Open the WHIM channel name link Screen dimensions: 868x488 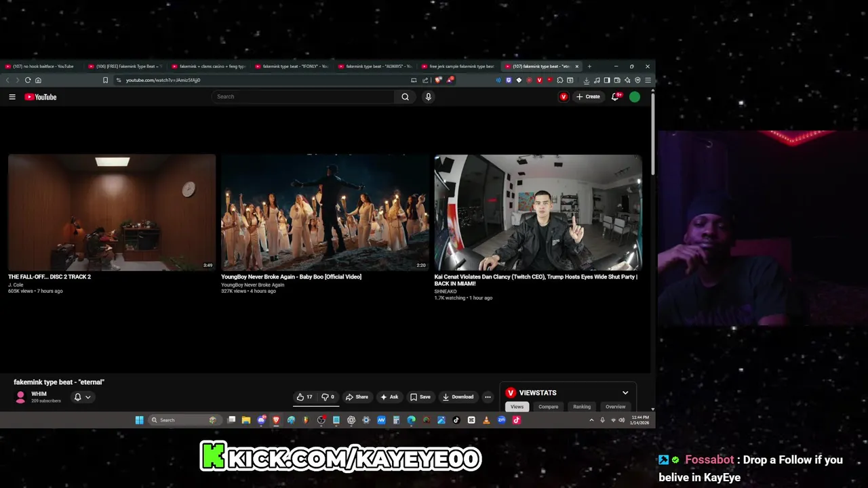39,394
